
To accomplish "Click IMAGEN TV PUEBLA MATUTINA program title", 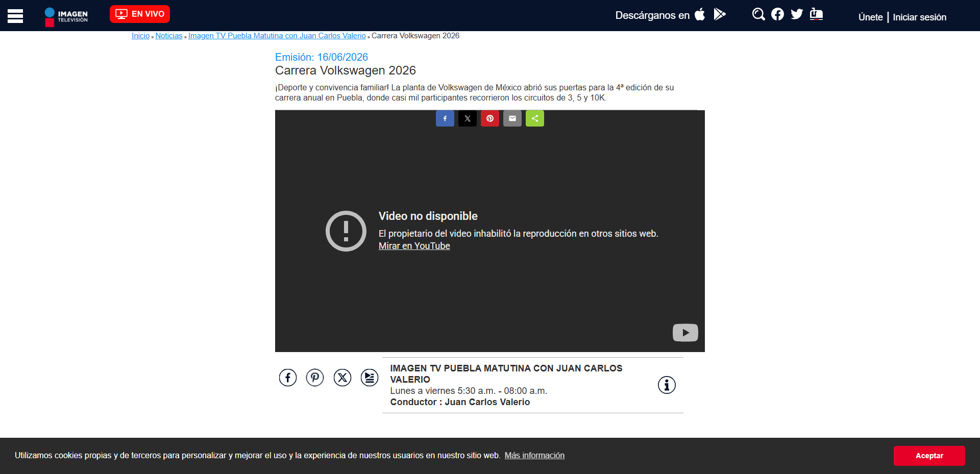I will 506,374.
